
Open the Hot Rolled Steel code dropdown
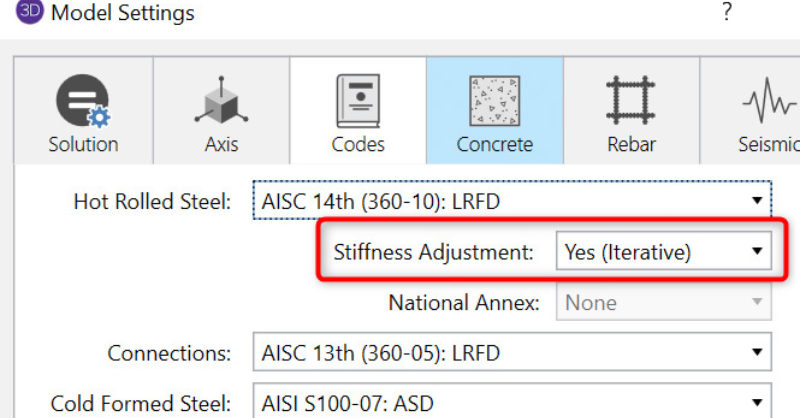pos(513,201)
